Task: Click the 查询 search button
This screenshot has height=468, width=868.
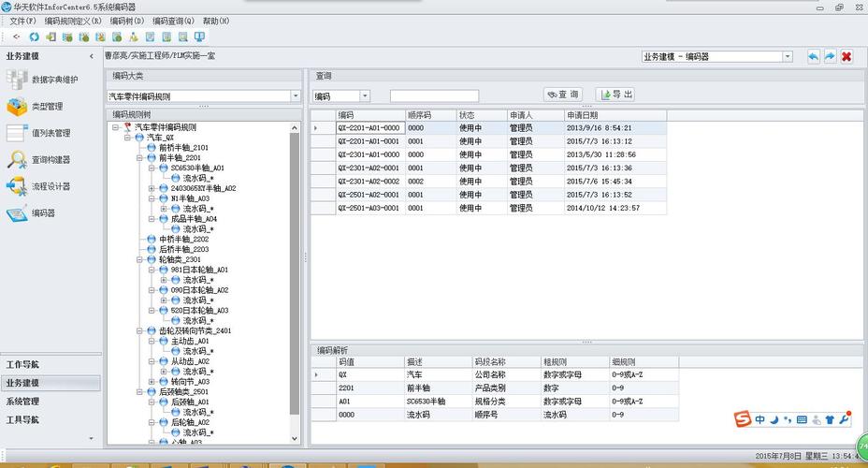Action: [563, 95]
